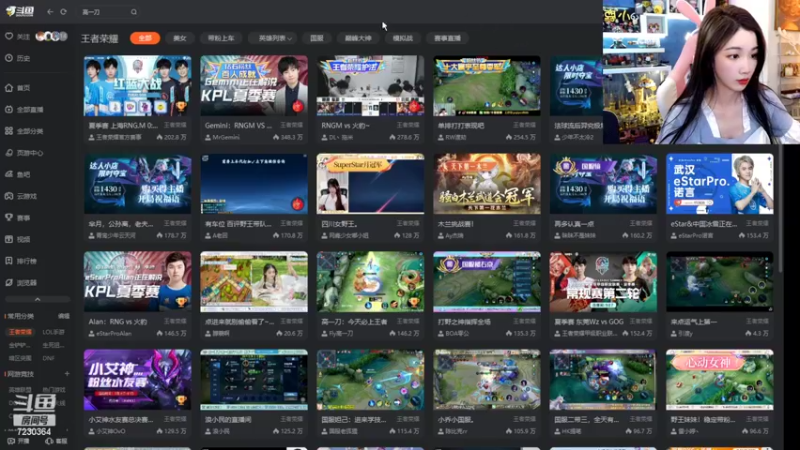The width and height of the screenshot is (800, 450).
Task: Open the SuperStar 四川女野王 stream thumbnail
Action: [x=370, y=184]
